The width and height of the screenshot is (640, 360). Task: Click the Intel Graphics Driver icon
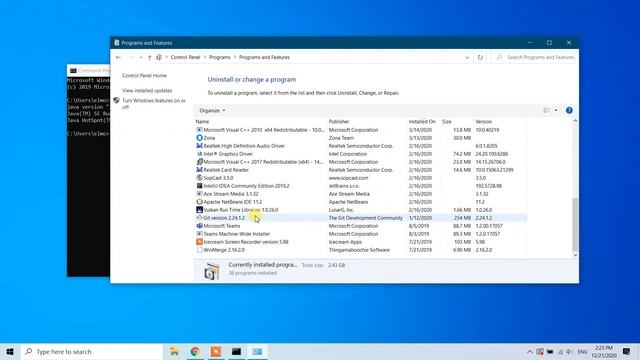(x=199, y=154)
